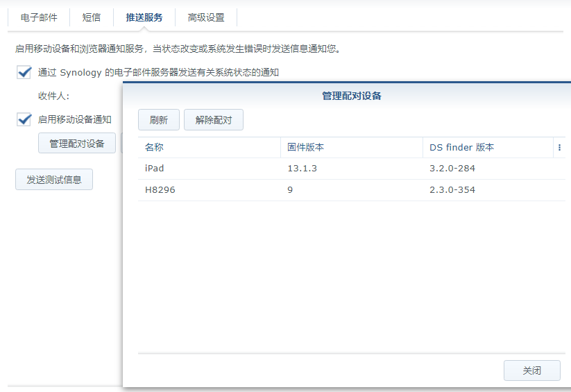Click the 管理配对设备 button

(x=76, y=144)
